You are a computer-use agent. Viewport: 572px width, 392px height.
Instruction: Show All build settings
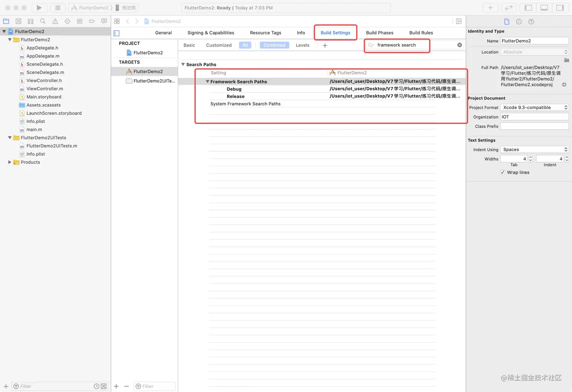[245, 45]
